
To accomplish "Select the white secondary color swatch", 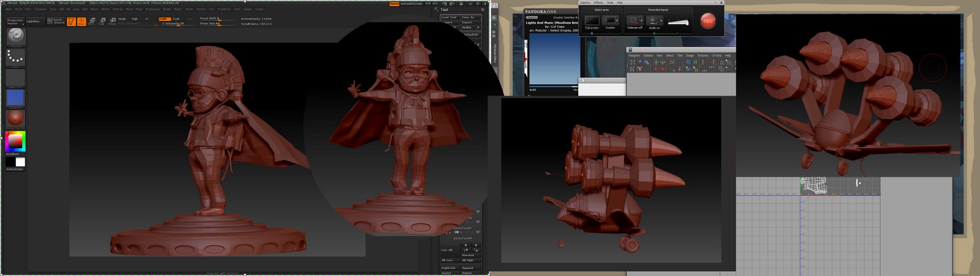I will click(20, 161).
